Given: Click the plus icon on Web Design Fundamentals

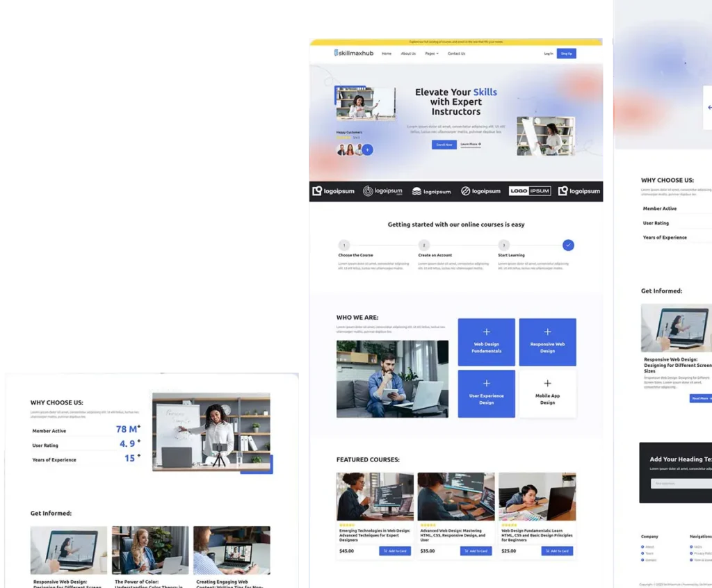Looking at the screenshot, I should 486,332.
